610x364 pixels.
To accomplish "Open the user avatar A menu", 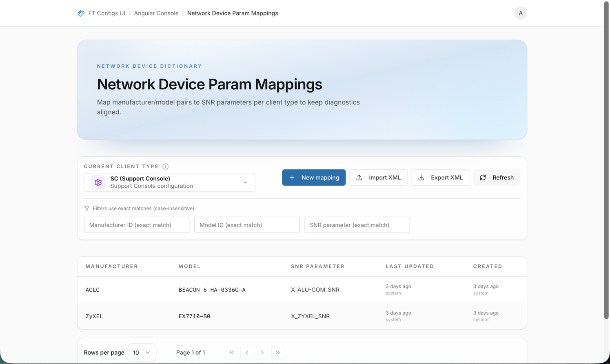I will tap(520, 13).
